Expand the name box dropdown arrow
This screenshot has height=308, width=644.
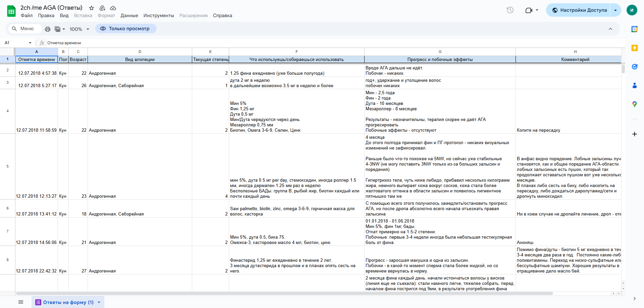click(x=30, y=43)
